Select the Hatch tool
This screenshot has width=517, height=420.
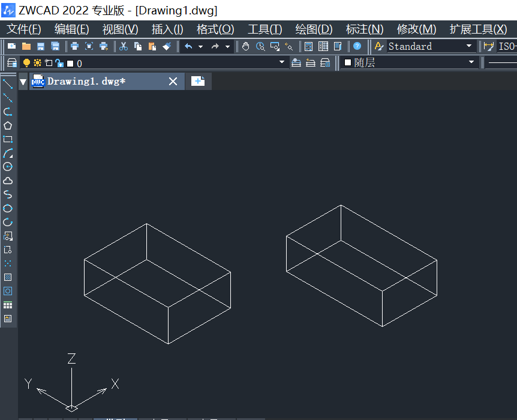pos(8,277)
